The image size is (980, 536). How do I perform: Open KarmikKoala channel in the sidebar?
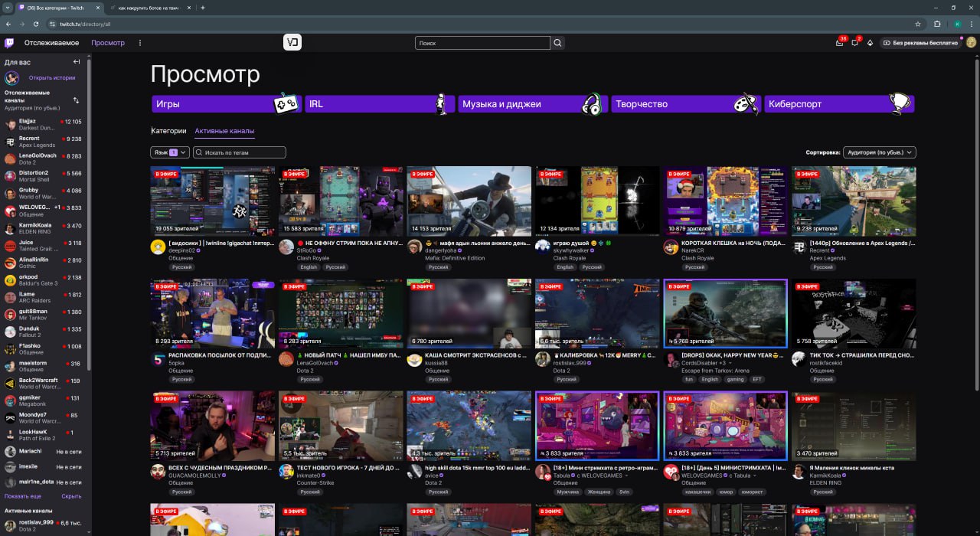click(45, 228)
